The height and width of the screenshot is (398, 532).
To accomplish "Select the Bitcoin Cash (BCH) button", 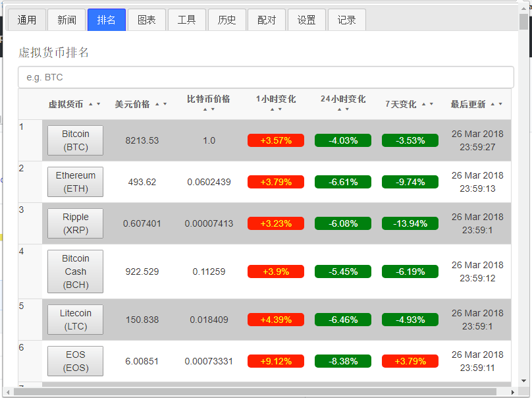I will point(75,271).
